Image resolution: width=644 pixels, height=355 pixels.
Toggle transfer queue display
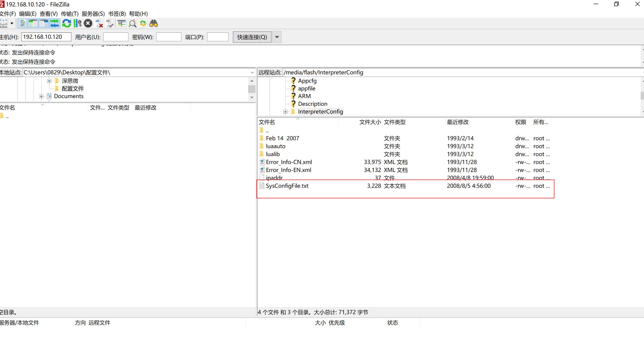coord(54,23)
